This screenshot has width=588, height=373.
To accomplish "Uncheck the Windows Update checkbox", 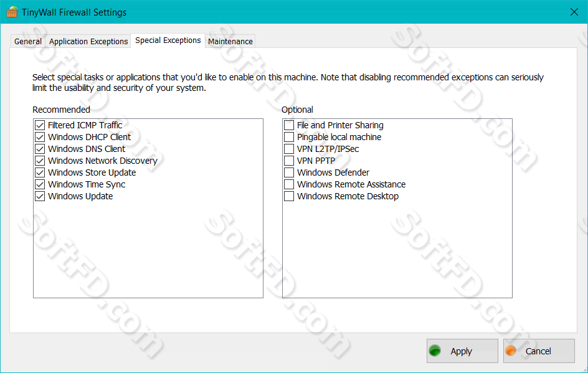I will pos(40,196).
